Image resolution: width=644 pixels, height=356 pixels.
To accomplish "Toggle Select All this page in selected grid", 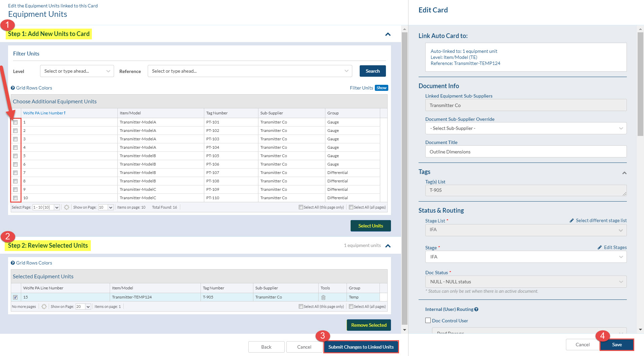I will [301, 307].
